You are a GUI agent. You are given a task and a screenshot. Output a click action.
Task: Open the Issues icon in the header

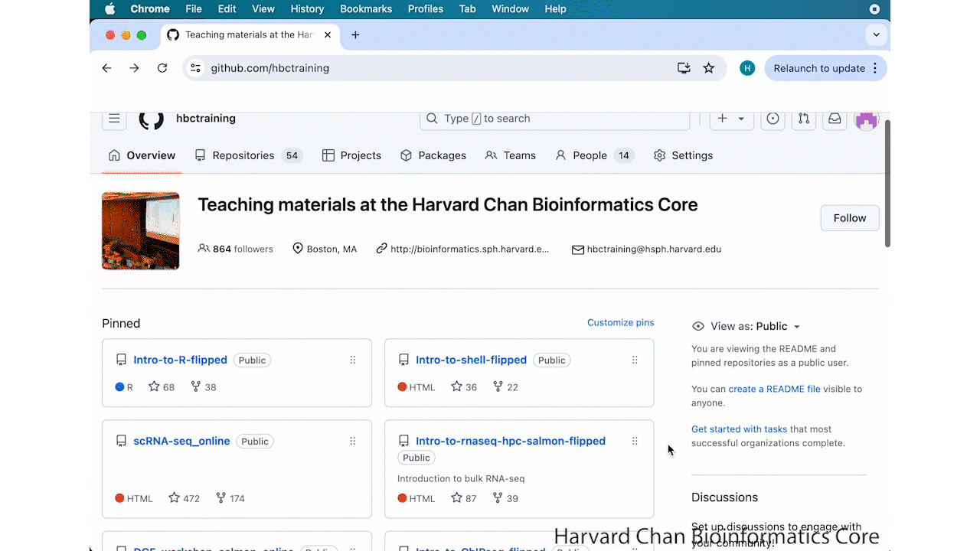(773, 119)
